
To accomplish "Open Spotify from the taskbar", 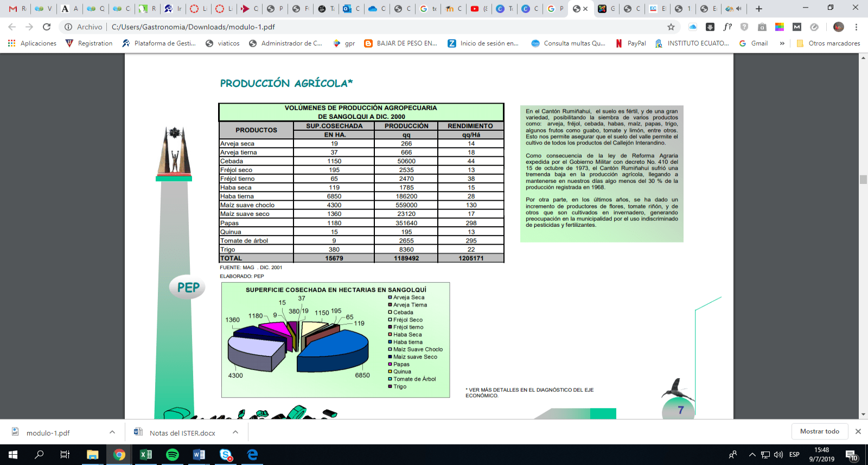I will pos(173,455).
